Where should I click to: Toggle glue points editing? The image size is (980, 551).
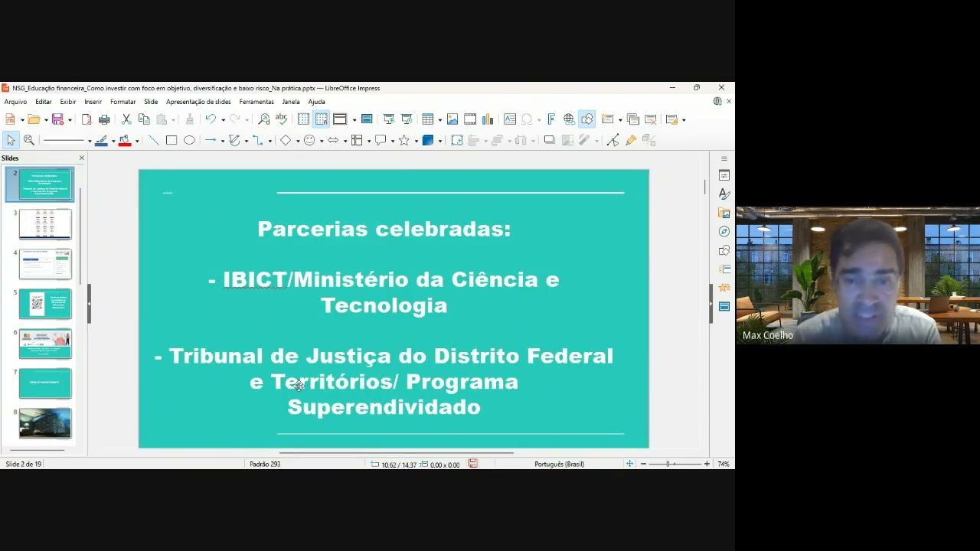click(x=631, y=140)
